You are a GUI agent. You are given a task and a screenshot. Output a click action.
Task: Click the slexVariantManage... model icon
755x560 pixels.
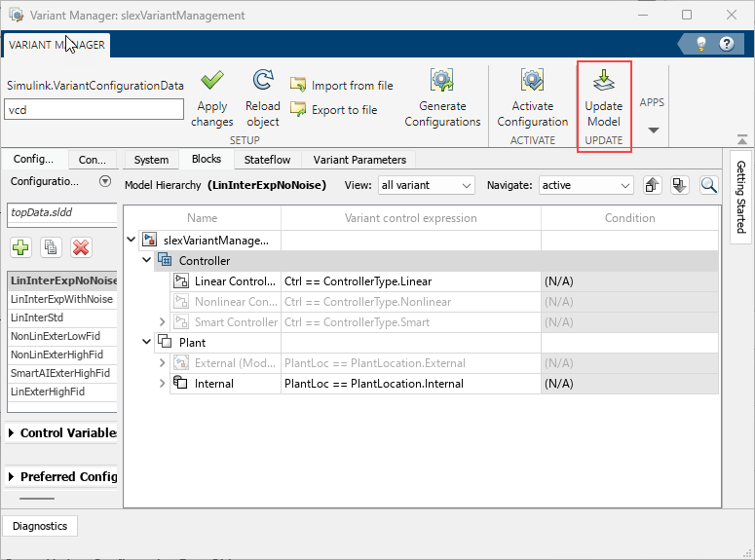pyautogui.click(x=149, y=240)
